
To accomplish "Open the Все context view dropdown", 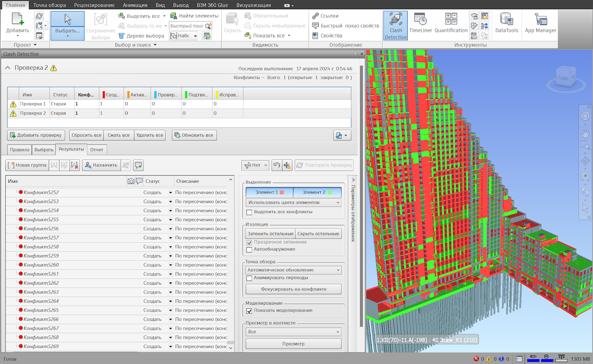I will pos(294,332).
